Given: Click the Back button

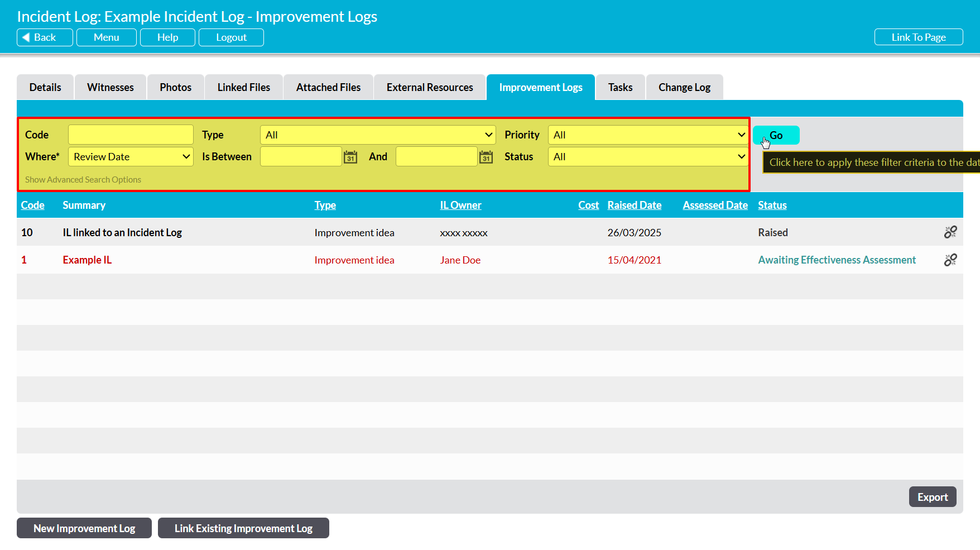Looking at the screenshot, I should click(45, 37).
